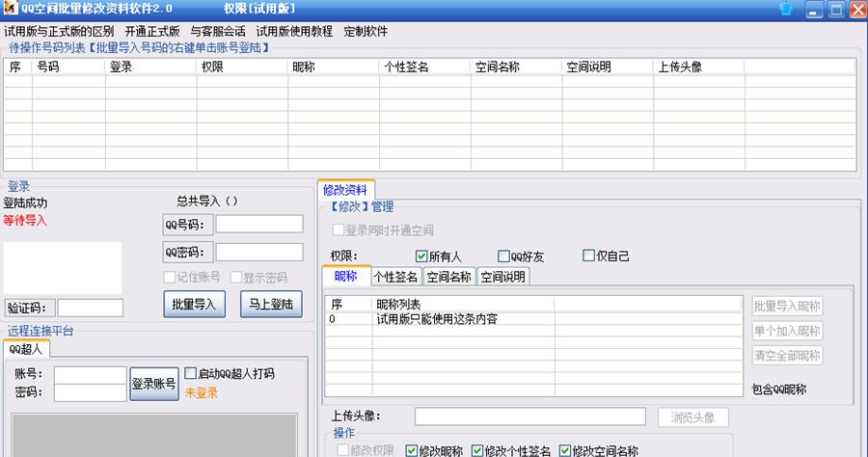868x457 pixels.
Task: Click the 浏览头像 button
Action: coord(693,417)
